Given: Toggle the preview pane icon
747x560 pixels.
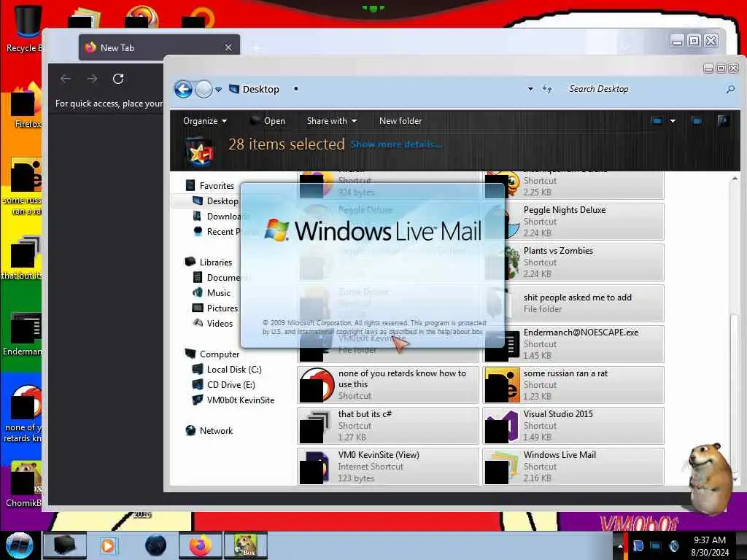Looking at the screenshot, I should [697, 121].
